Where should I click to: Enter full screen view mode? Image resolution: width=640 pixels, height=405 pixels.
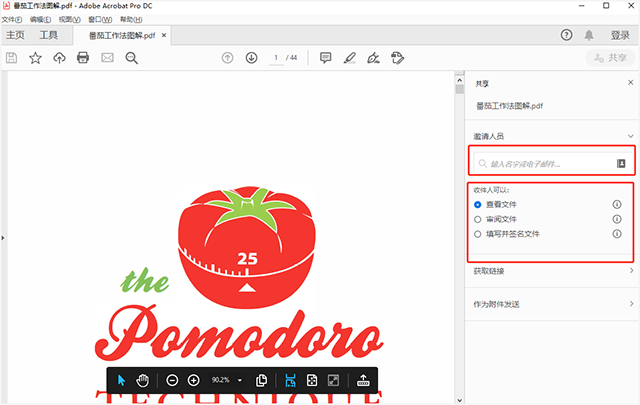(333, 381)
